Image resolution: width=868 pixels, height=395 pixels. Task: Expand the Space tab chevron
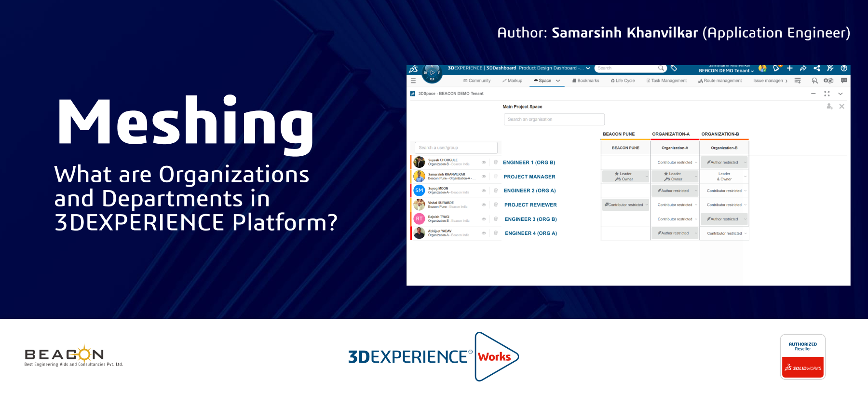[558, 81]
